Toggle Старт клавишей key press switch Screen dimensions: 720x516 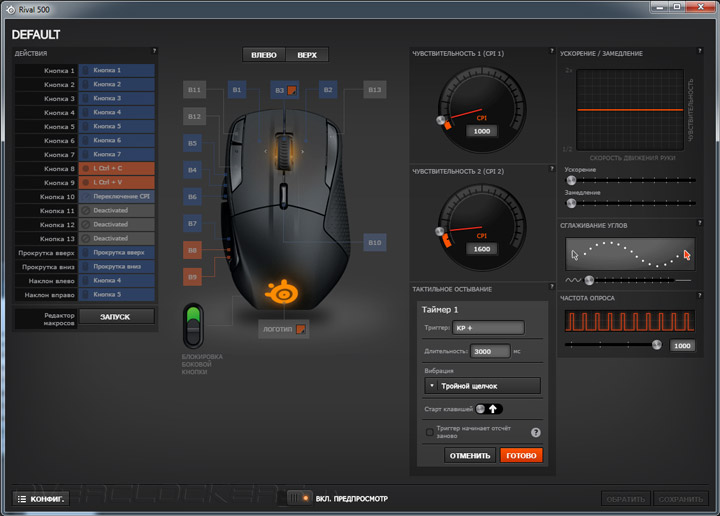point(489,409)
